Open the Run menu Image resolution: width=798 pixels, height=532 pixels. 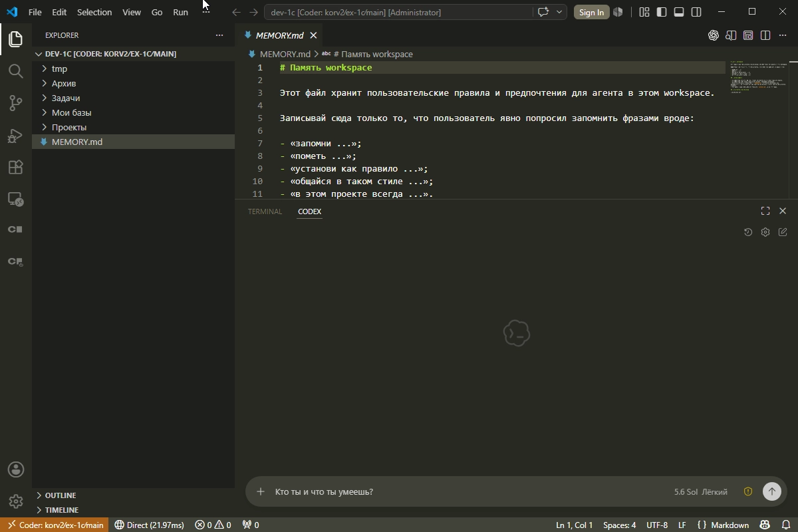(180, 12)
